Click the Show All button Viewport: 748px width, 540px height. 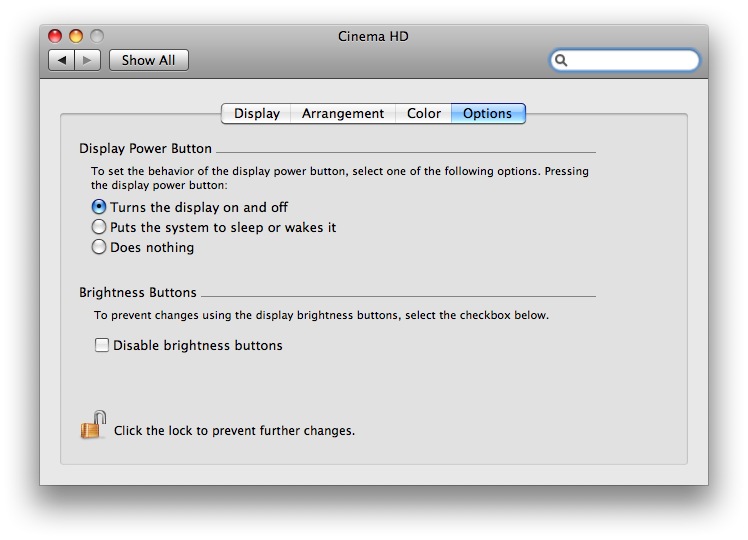(x=148, y=60)
